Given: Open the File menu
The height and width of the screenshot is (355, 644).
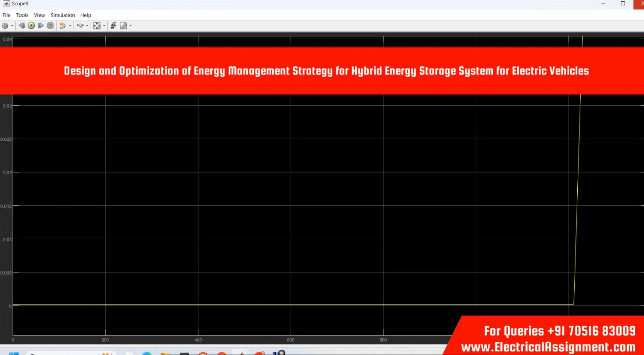Looking at the screenshot, I should coord(7,15).
